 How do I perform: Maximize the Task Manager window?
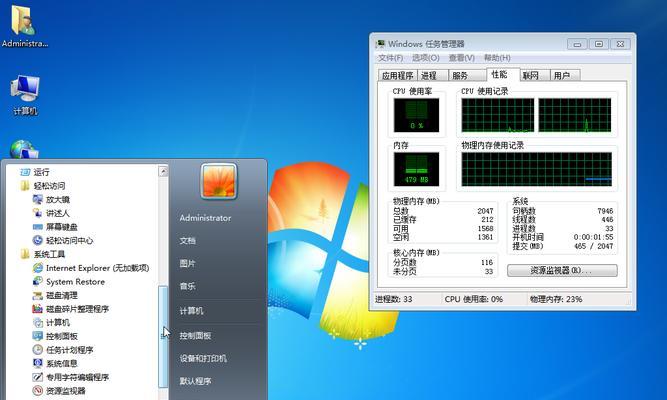click(599, 44)
